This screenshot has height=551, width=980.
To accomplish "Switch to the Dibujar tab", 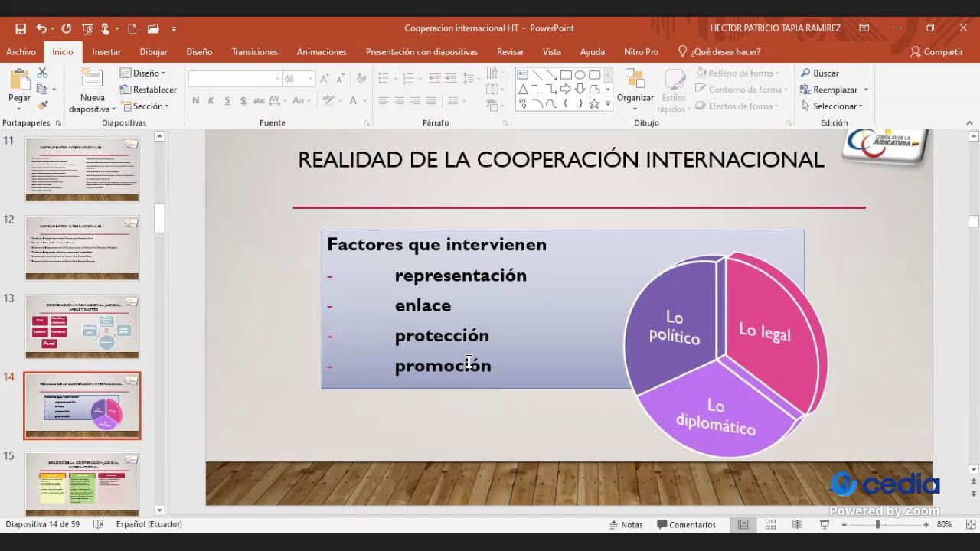I will [x=153, y=52].
